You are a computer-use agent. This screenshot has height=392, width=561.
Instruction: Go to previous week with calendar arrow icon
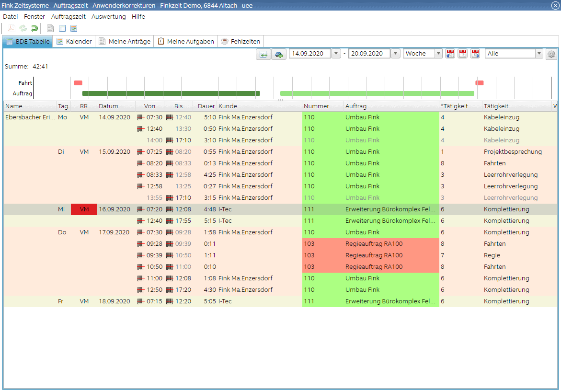(450, 54)
